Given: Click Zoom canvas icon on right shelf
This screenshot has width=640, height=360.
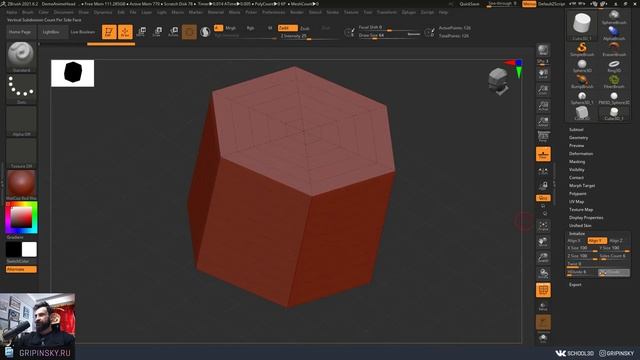Looking at the screenshot, I should pyautogui.click(x=543, y=90).
